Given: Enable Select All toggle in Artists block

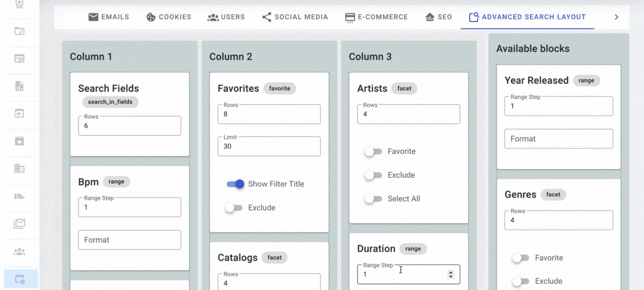Looking at the screenshot, I should (373, 199).
